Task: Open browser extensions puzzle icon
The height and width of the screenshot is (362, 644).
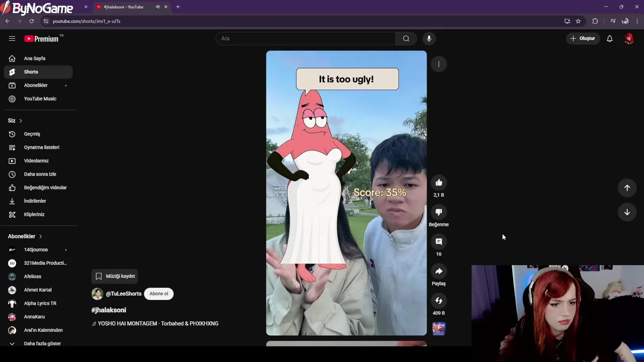Action: [595, 21]
